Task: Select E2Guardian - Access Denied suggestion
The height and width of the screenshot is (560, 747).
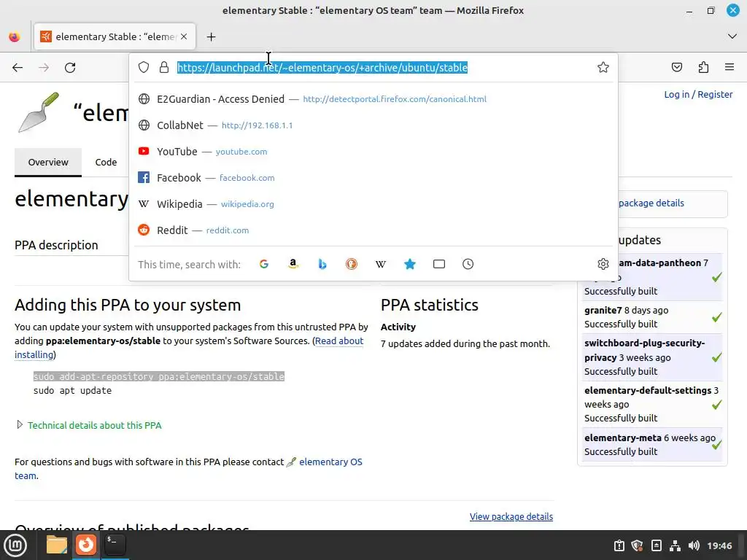Action: click(x=373, y=99)
